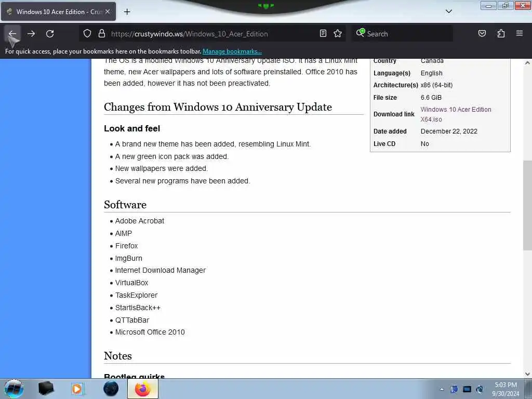Click the ImgBurn list item
Screen dimensions: 532x399
point(129,258)
